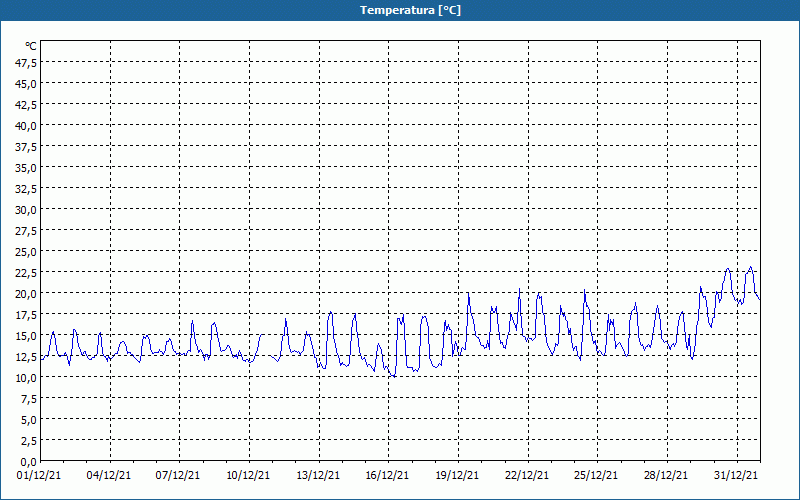Click the 04/12/21 date label
The image size is (800, 500).
(x=109, y=475)
